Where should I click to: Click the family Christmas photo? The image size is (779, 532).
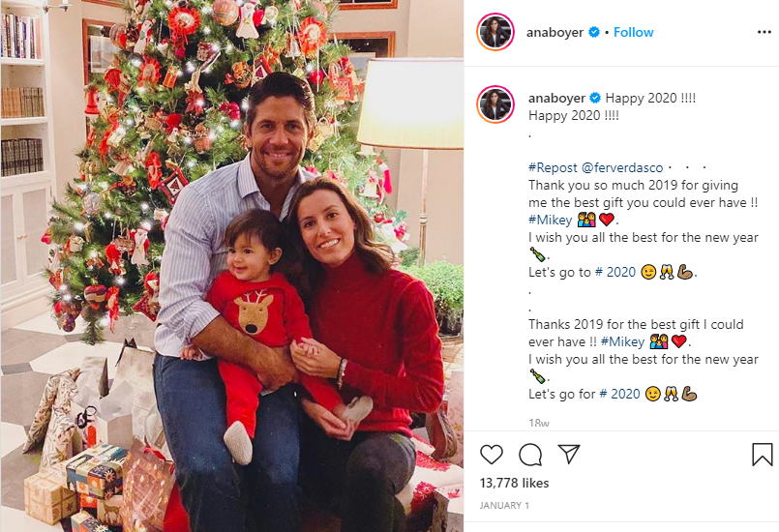point(232,266)
